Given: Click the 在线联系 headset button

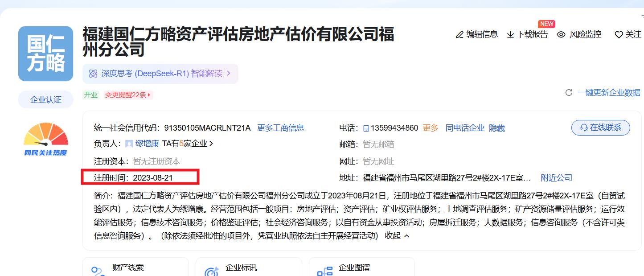Looking at the screenshot, I should 600,128.
